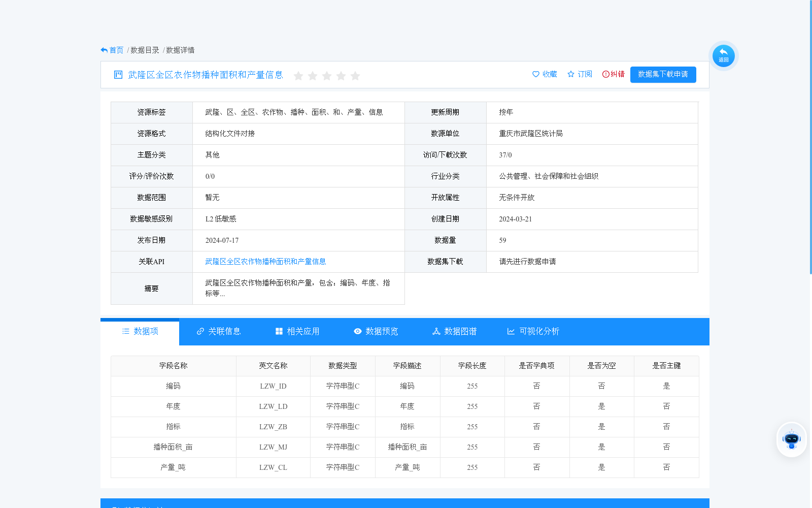Screen dimensions: 812x508
Task: Click the fifth rating star
Action: pyautogui.click(x=356, y=76)
